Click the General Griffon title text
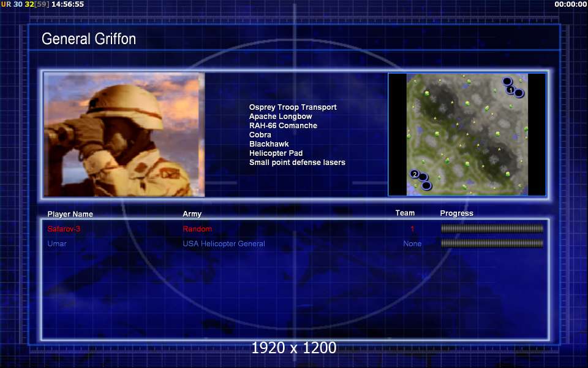The image size is (588, 368). pos(88,39)
